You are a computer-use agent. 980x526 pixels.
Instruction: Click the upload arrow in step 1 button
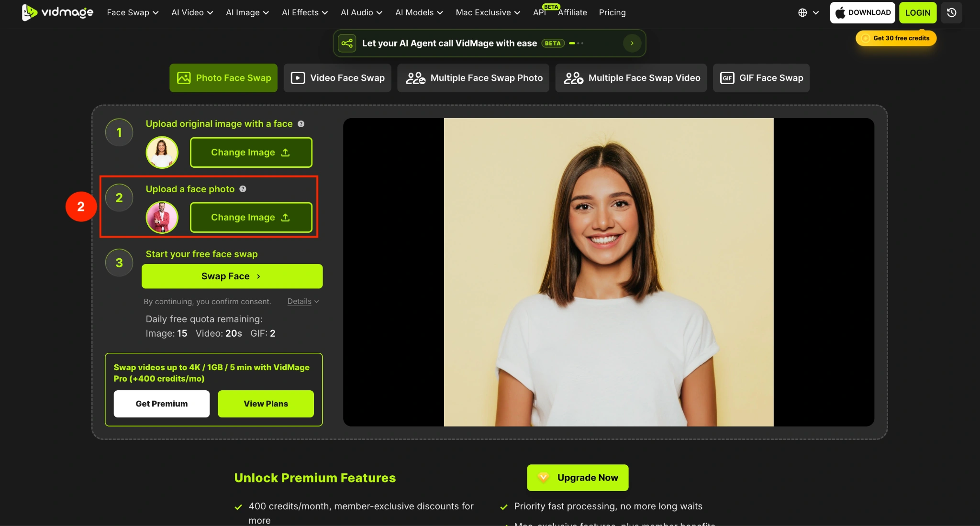286,153
